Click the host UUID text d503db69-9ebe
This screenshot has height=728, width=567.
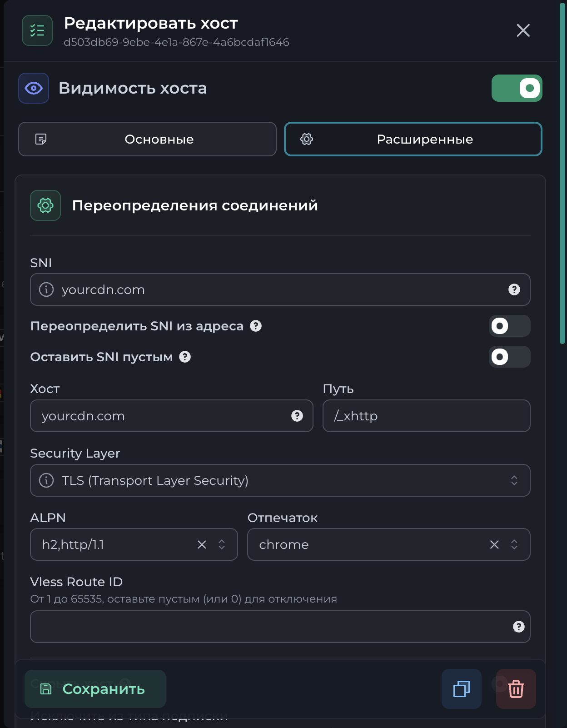pyautogui.click(x=176, y=42)
